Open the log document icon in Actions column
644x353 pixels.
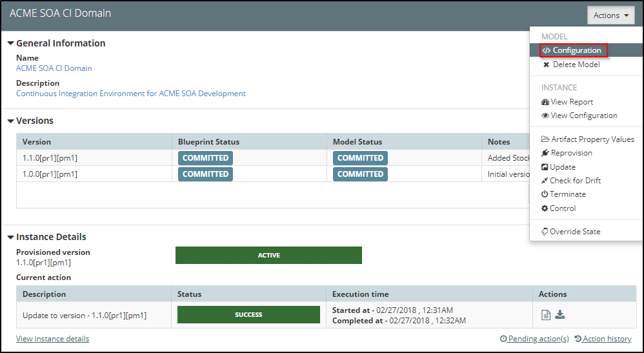click(x=545, y=315)
